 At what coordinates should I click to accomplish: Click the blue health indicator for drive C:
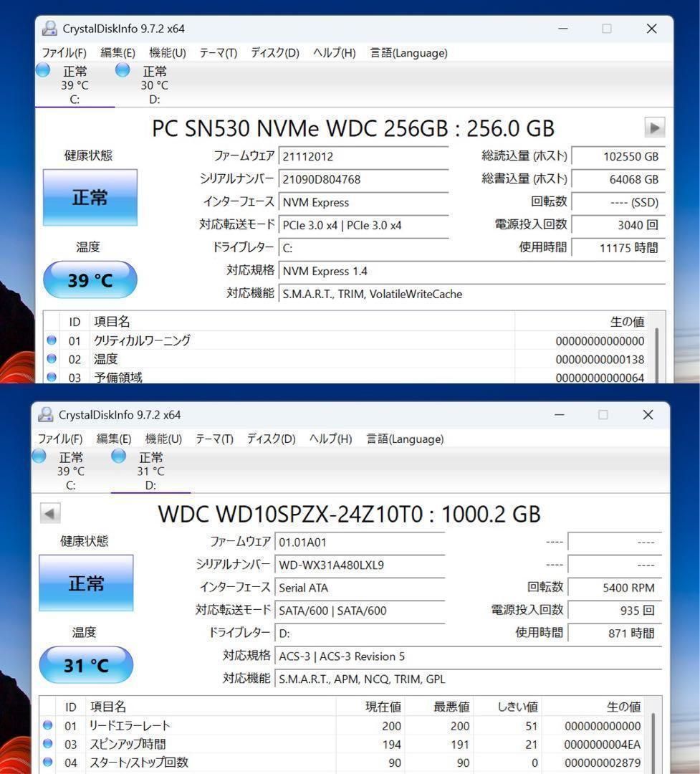pyautogui.click(x=42, y=70)
